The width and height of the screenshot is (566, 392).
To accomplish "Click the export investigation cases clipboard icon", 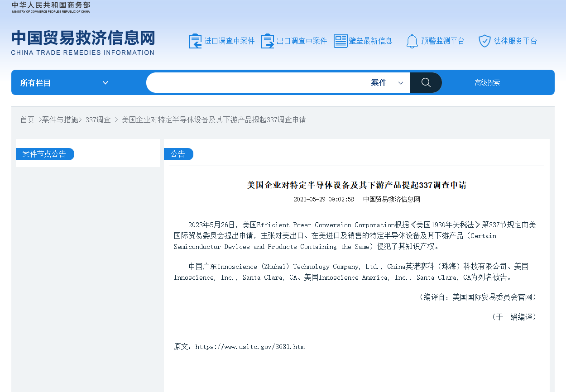I will point(268,41).
